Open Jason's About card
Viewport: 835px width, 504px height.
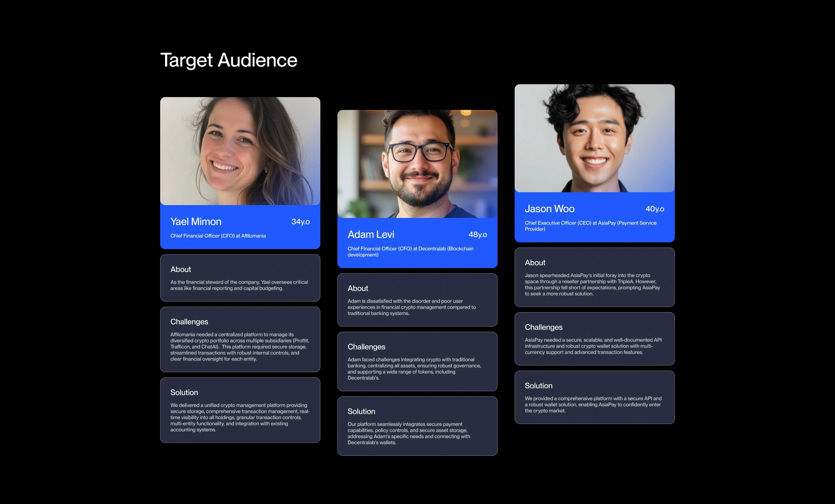click(594, 277)
